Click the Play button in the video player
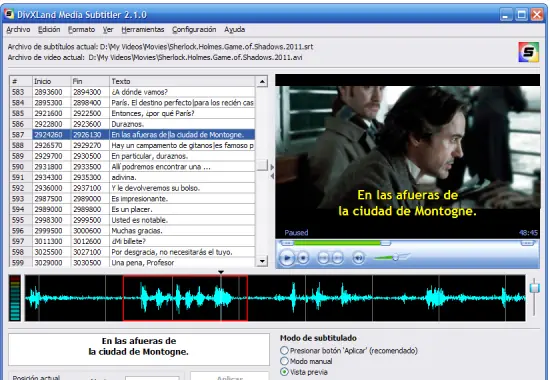The width and height of the screenshot is (550, 380). [287, 258]
